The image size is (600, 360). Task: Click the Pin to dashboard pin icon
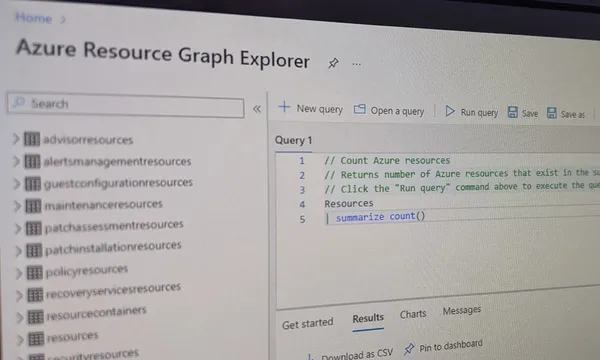point(409,349)
